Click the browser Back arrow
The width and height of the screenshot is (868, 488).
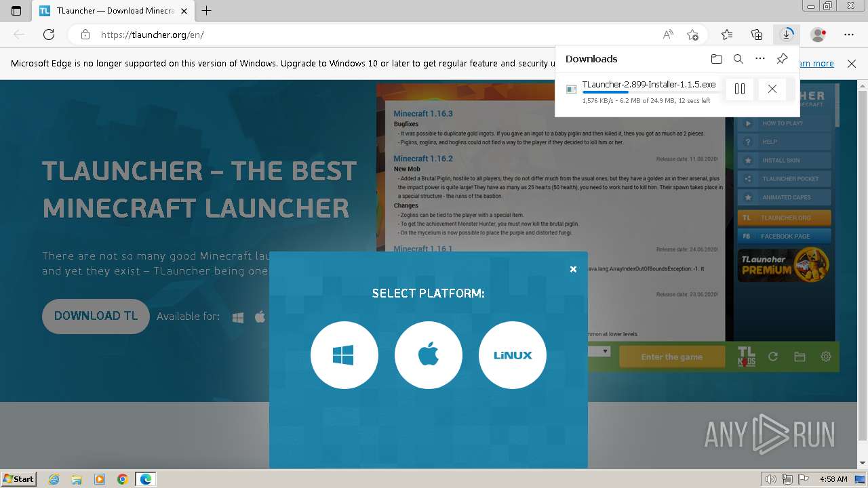(x=19, y=35)
